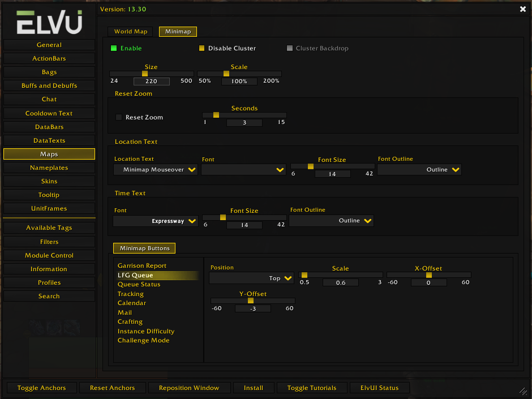532x399 pixels.
Task: Open ElvUI Status
Action: click(x=380, y=388)
